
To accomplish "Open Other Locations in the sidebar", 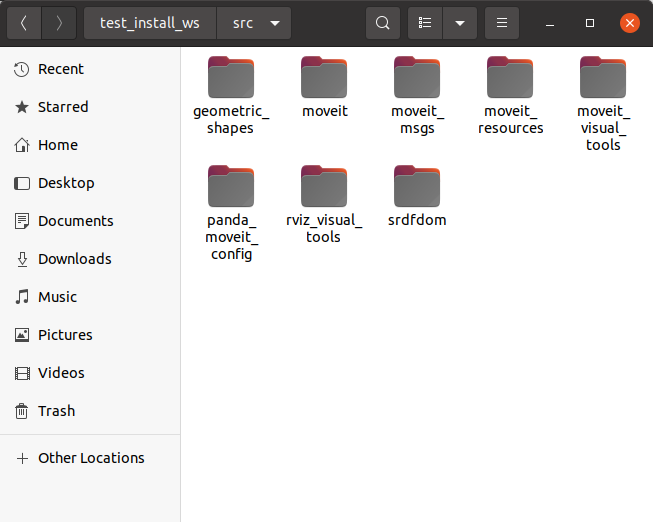I will click(x=90, y=458).
